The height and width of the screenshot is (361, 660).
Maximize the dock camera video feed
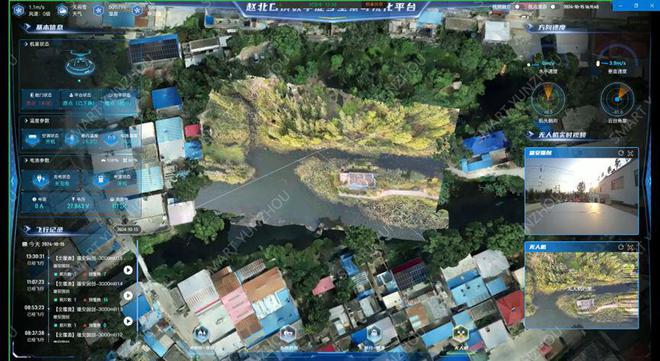pos(630,153)
